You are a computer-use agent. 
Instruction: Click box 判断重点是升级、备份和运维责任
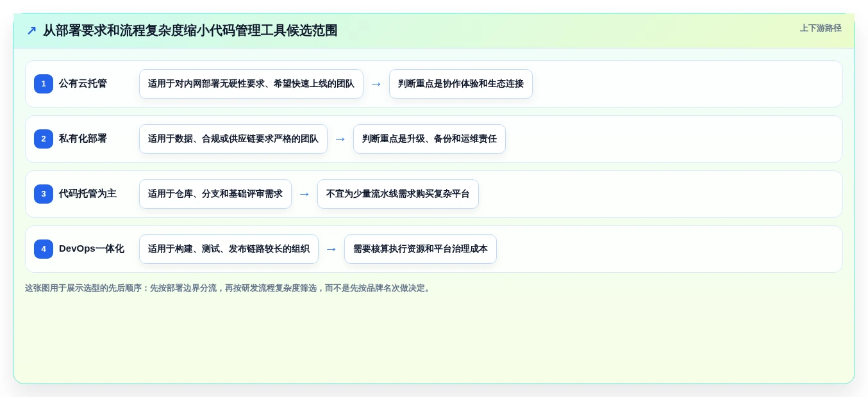(430, 139)
